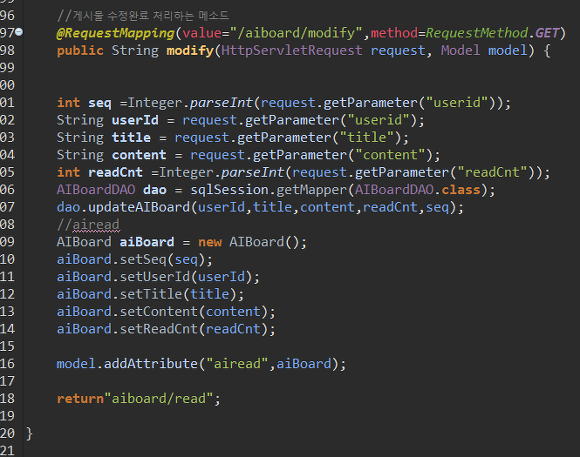Click line number 21 in the gutter

(7, 451)
